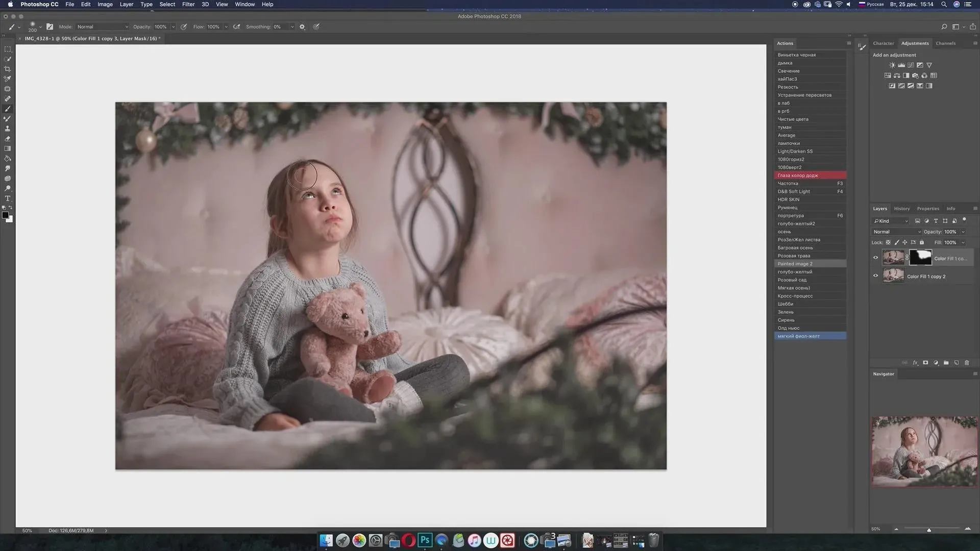Select the Clone Stamp tool
The width and height of the screenshot is (980, 551).
point(8,129)
